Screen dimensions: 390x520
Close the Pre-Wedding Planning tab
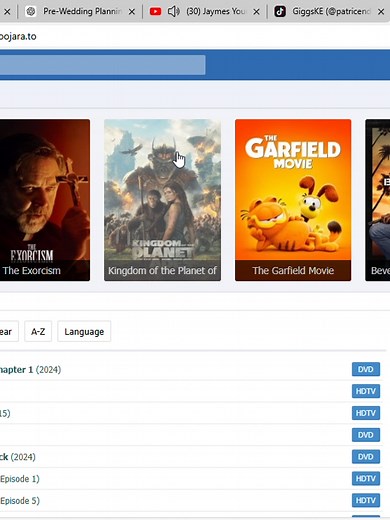click(132, 12)
